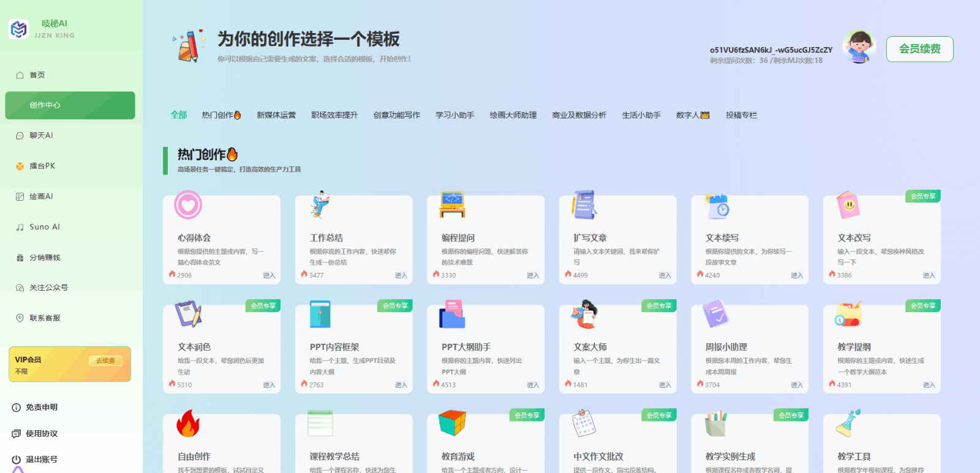The image size is (980, 473).
Task: Click 退出账号 to log out
Action: [41, 460]
